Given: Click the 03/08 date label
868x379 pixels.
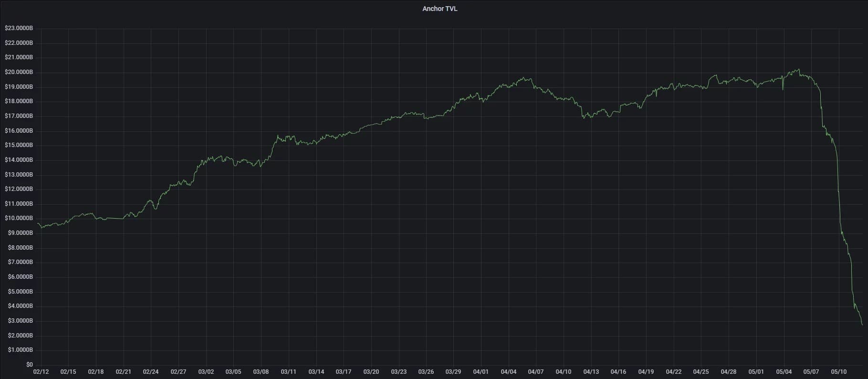Looking at the screenshot, I should pos(261,372).
